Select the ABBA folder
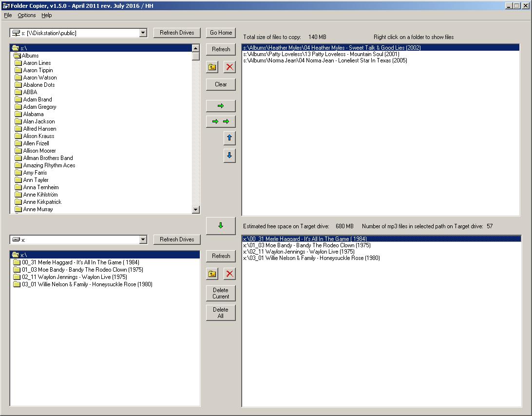Viewport: 532px width, 416px height. [30, 92]
